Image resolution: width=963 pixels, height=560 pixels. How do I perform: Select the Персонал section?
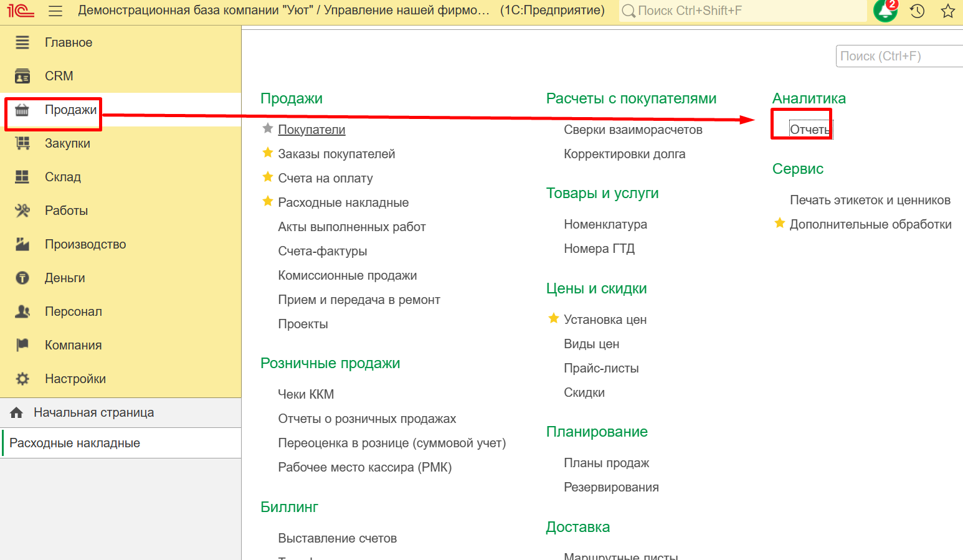click(x=73, y=311)
